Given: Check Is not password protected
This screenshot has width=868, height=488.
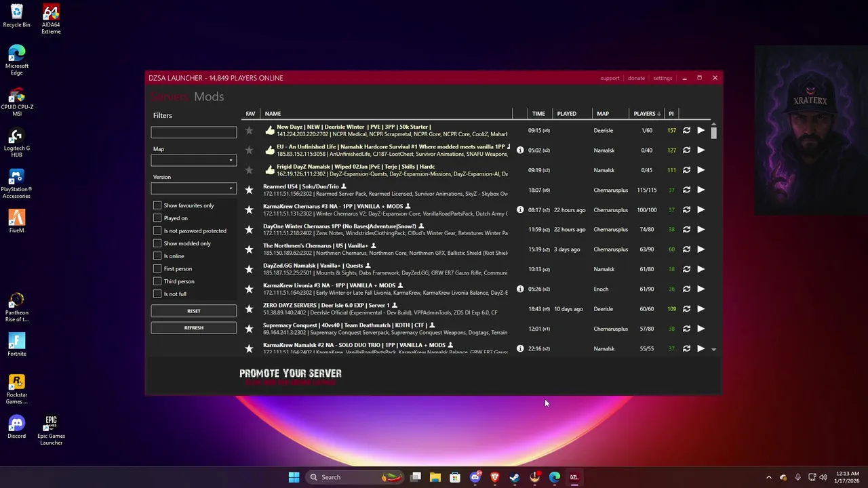Looking at the screenshot, I should [157, 230].
